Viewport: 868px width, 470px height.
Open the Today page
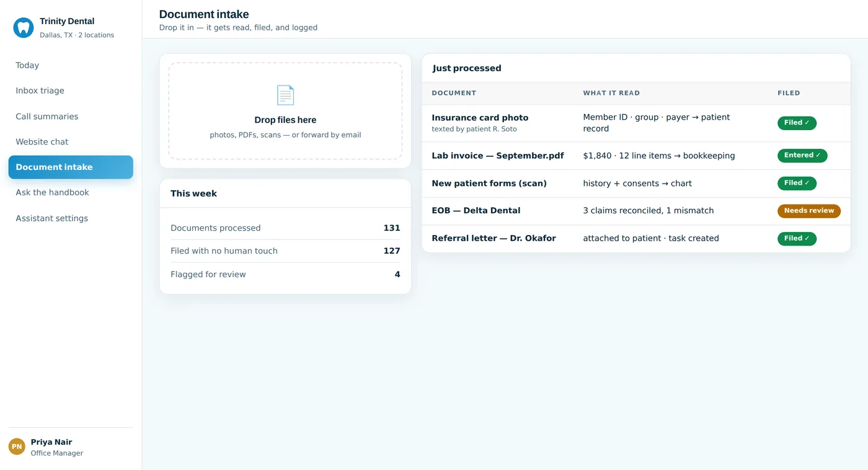pyautogui.click(x=71, y=65)
